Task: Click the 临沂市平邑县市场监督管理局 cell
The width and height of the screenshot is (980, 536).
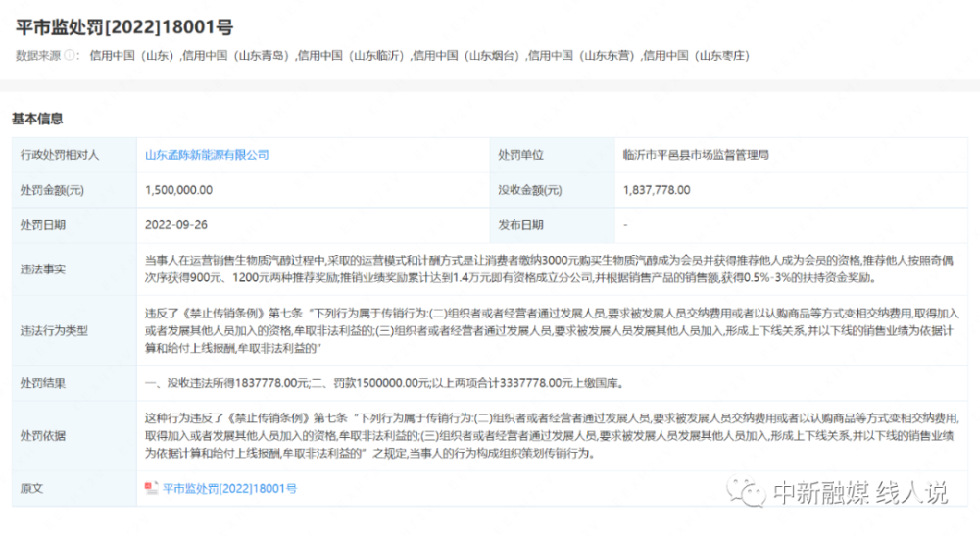Action: pyautogui.click(x=791, y=154)
